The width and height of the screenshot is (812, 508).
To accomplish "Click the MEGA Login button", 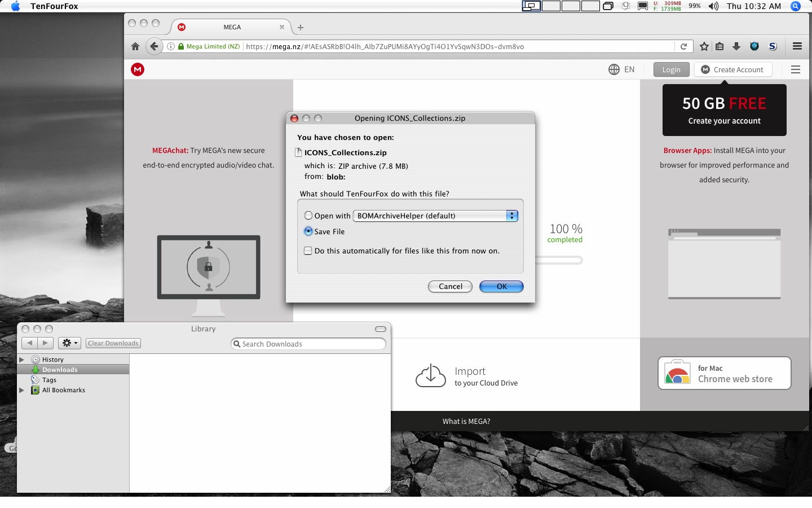I will pos(671,69).
